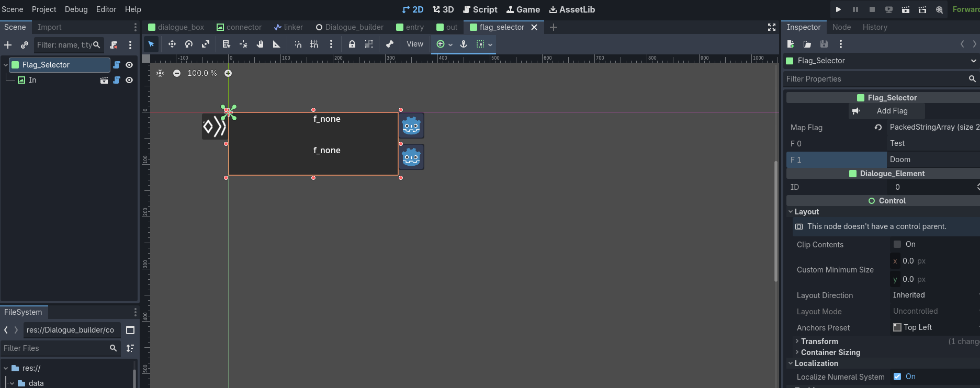Toggle grid snapping

pyautogui.click(x=314, y=44)
